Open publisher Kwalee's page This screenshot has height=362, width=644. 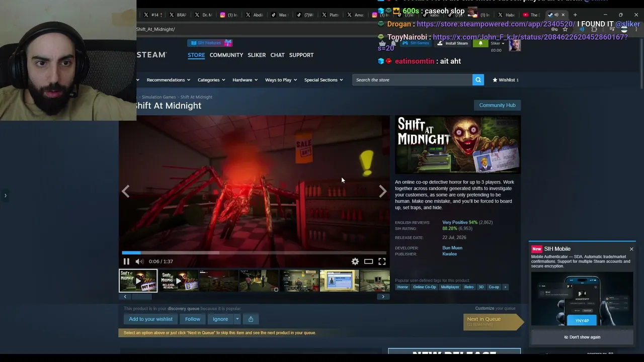pos(450,254)
